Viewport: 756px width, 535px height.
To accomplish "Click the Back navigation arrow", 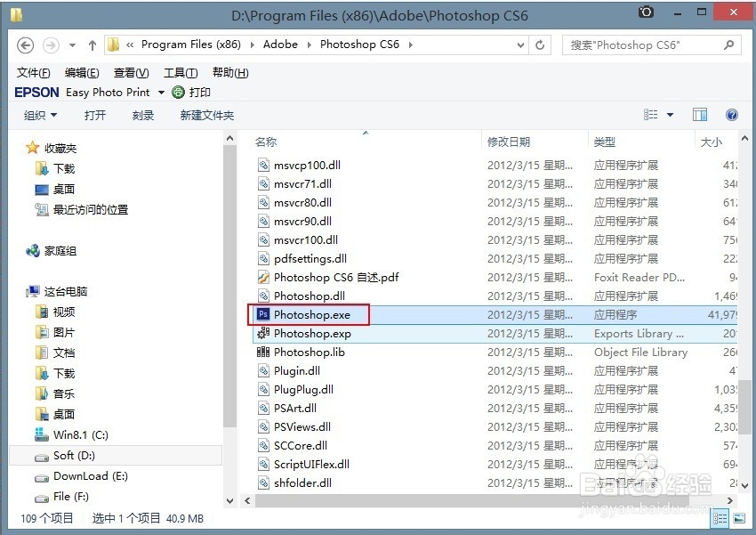I will click(x=25, y=45).
